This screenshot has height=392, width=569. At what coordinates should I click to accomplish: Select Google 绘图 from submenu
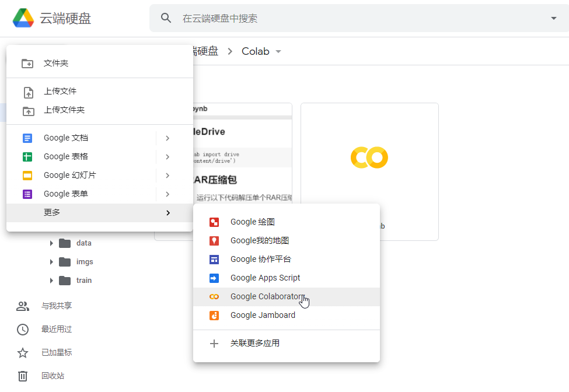tap(287, 222)
